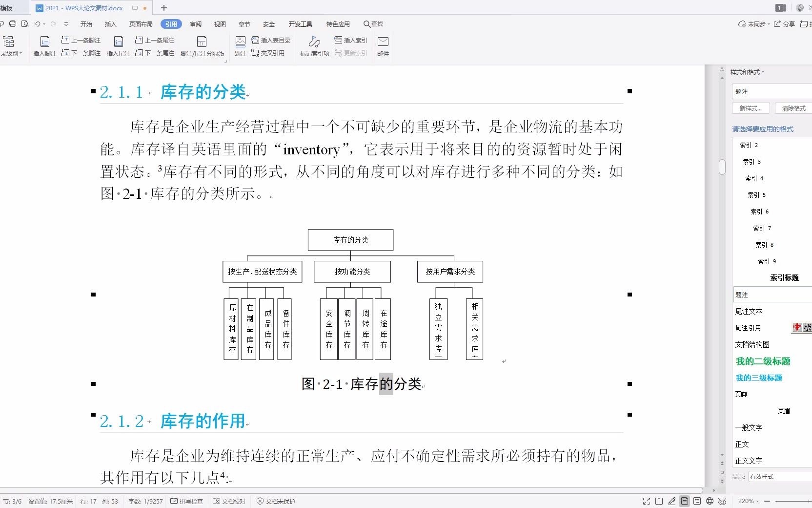
Task: Open quick access toolbar customize arrow
Action: [66, 24]
